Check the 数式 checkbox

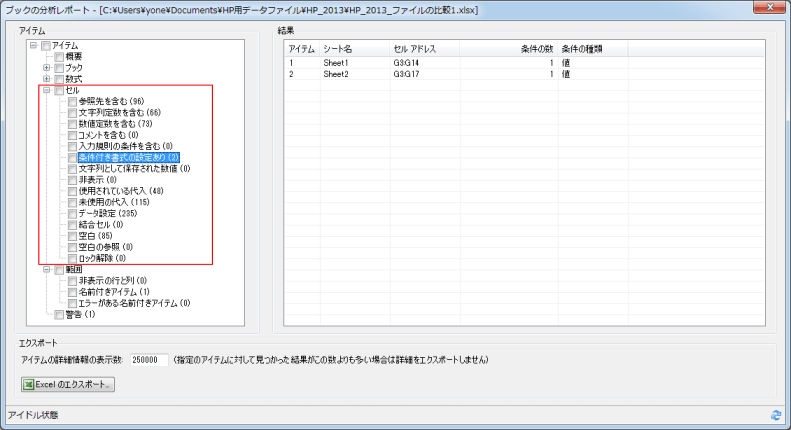(x=59, y=79)
